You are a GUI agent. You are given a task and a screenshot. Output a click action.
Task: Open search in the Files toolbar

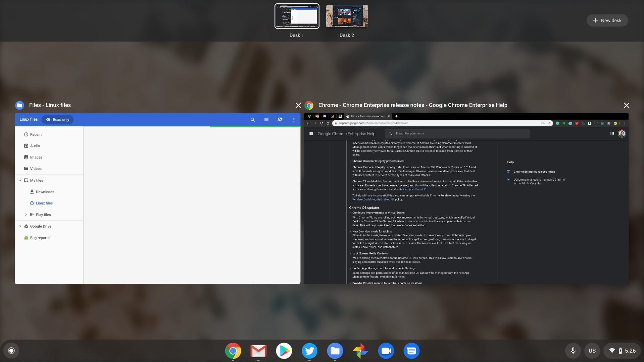(252, 120)
